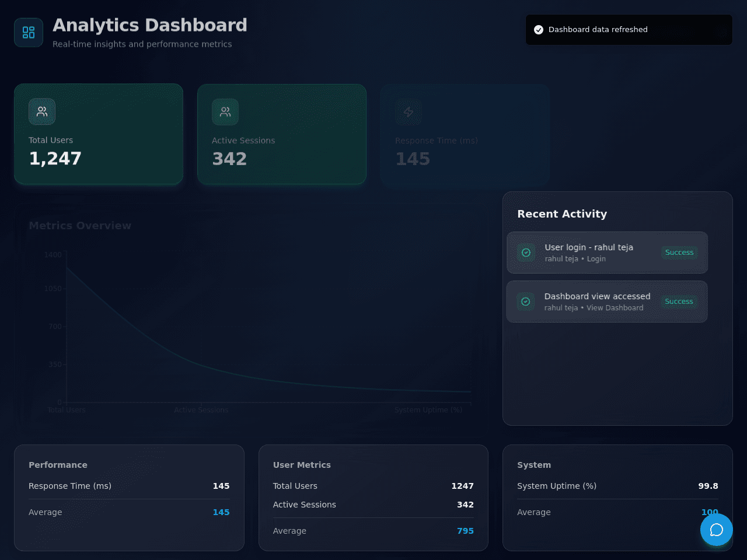Click Active Sessions row in User Metrics
The width and height of the screenshot is (747, 560).
(373, 505)
